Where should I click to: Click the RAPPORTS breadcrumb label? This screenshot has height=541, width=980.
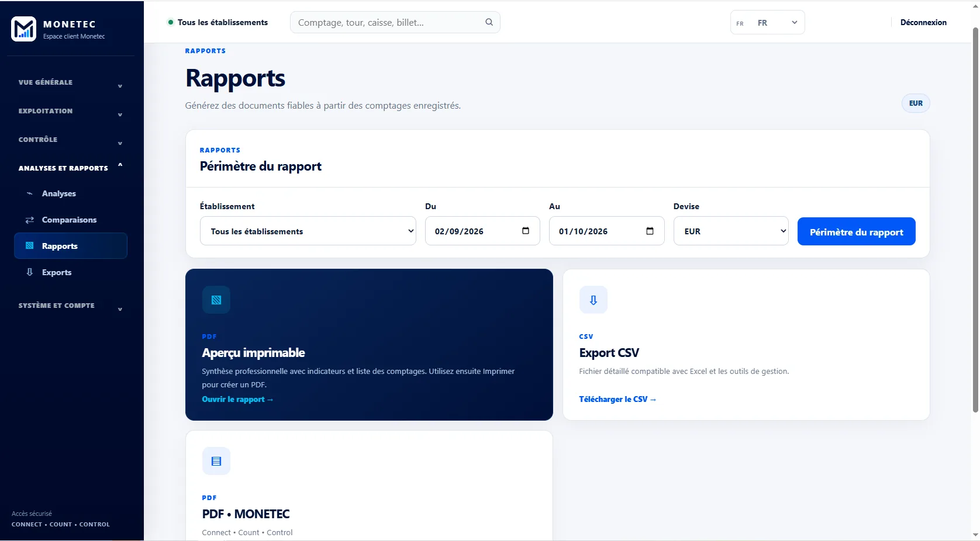(x=205, y=51)
